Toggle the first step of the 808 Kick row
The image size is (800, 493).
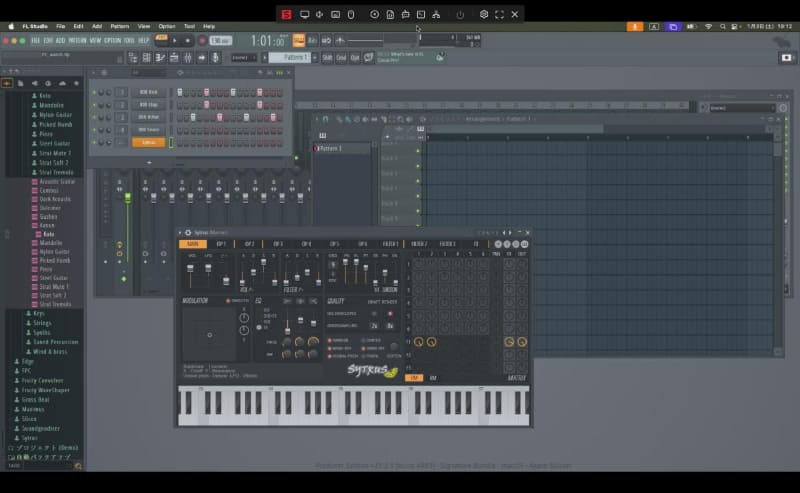180,92
